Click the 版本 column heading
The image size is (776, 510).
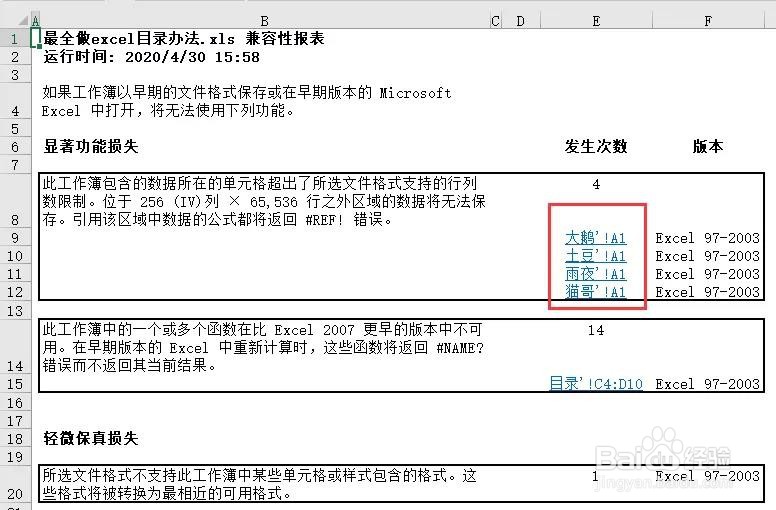[x=708, y=146]
